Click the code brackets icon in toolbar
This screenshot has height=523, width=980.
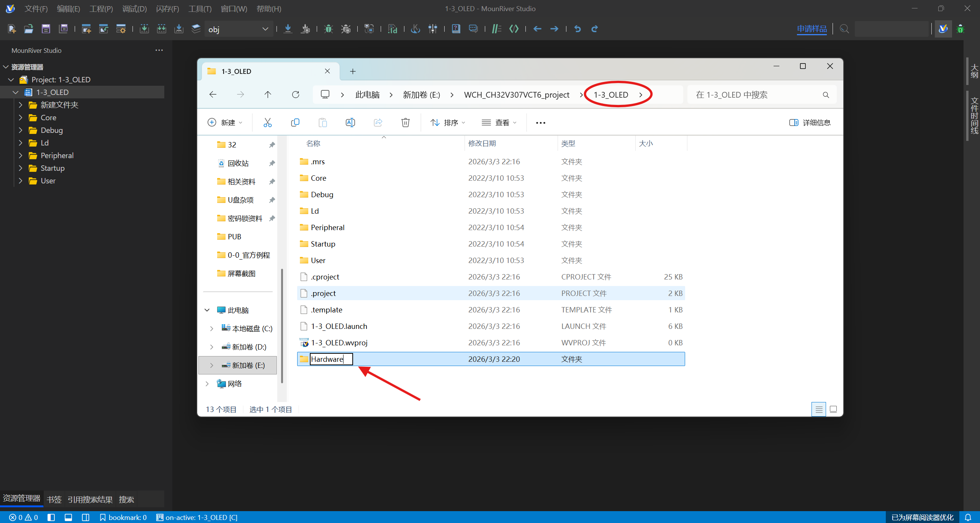(514, 29)
